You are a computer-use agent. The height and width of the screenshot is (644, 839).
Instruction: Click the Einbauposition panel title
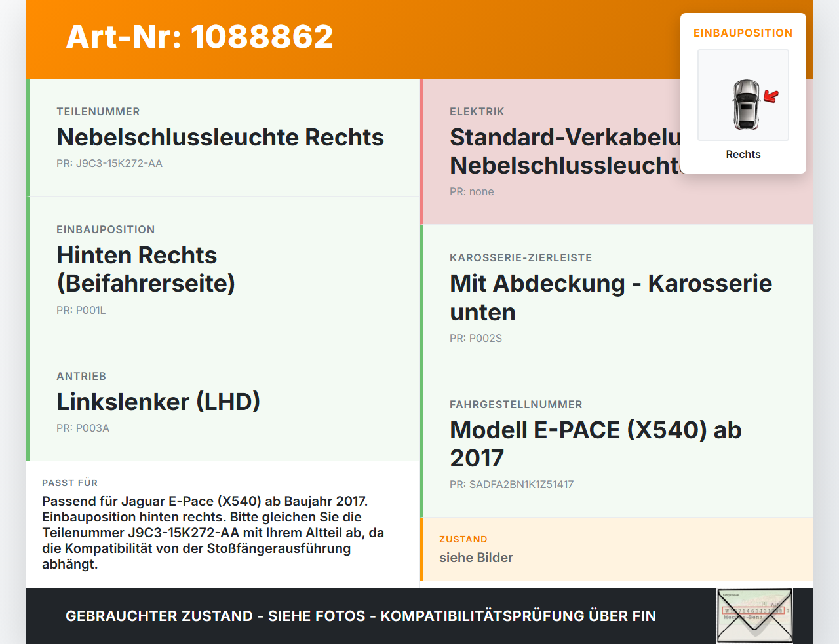[743, 33]
